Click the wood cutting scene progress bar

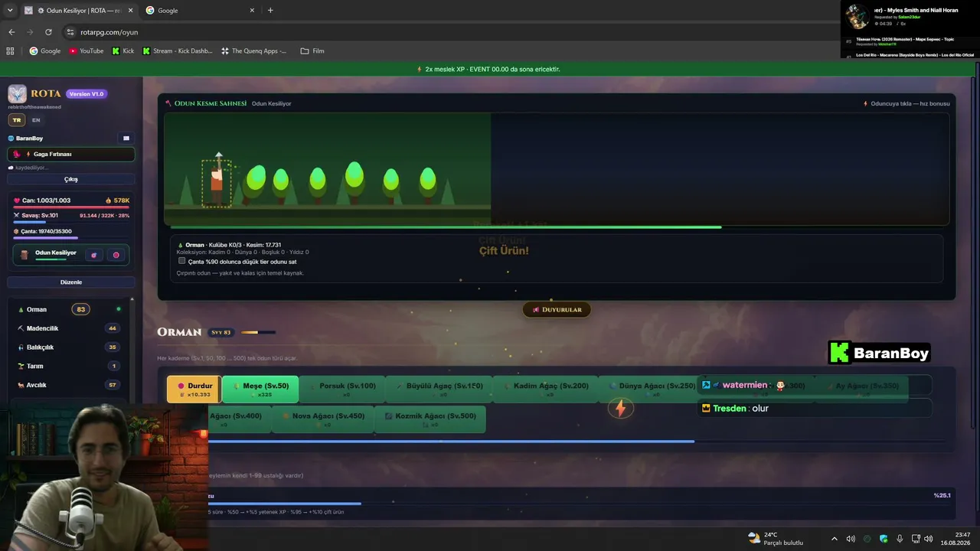click(557, 227)
